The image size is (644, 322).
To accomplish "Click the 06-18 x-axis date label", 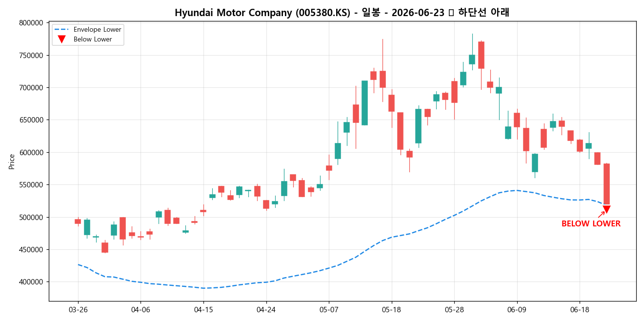I will click(580, 310).
